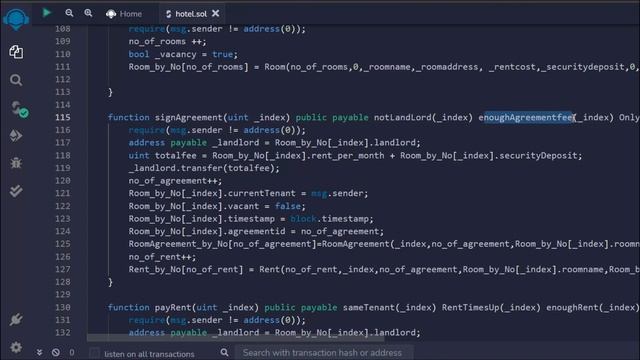The height and width of the screenshot is (360, 640).
Task: Open the Plugin manager plug icon
Action: click(16, 319)
